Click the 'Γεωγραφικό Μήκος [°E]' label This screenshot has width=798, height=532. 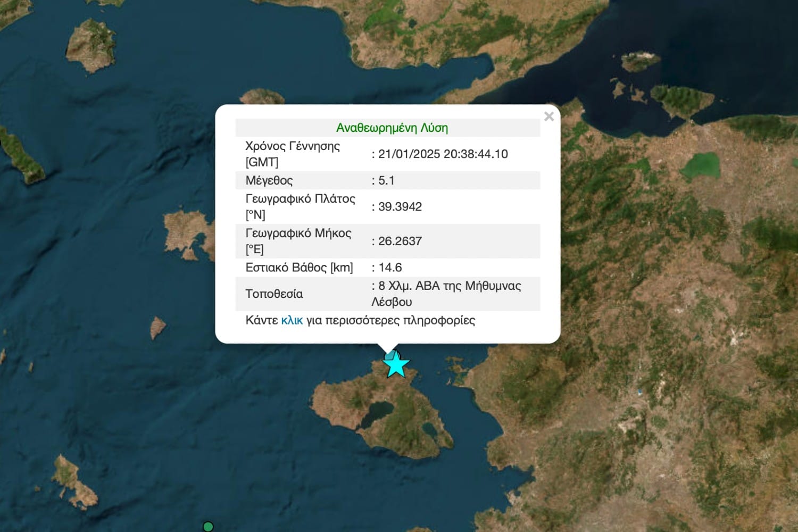[x=298, y=241]
